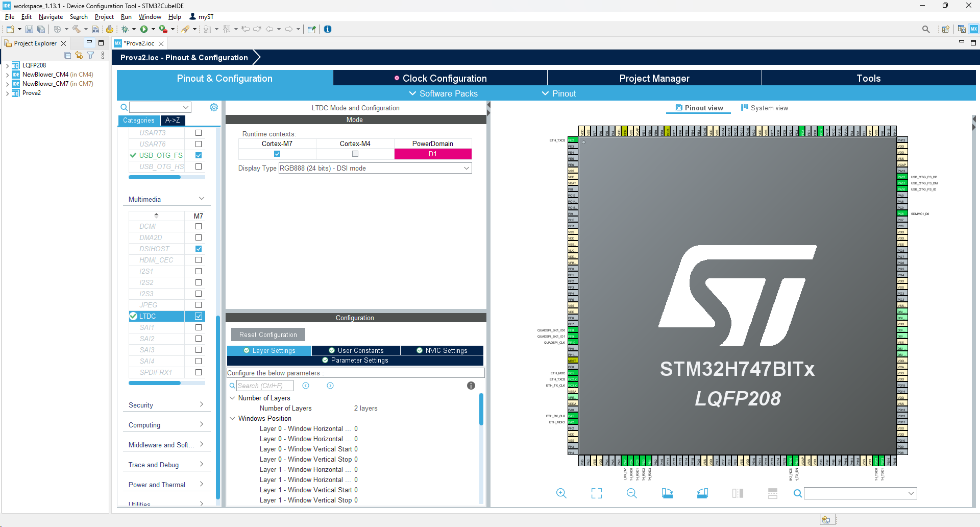Switch to the NVIC Settings section
The image size is (980, 527).
[442, 350]
